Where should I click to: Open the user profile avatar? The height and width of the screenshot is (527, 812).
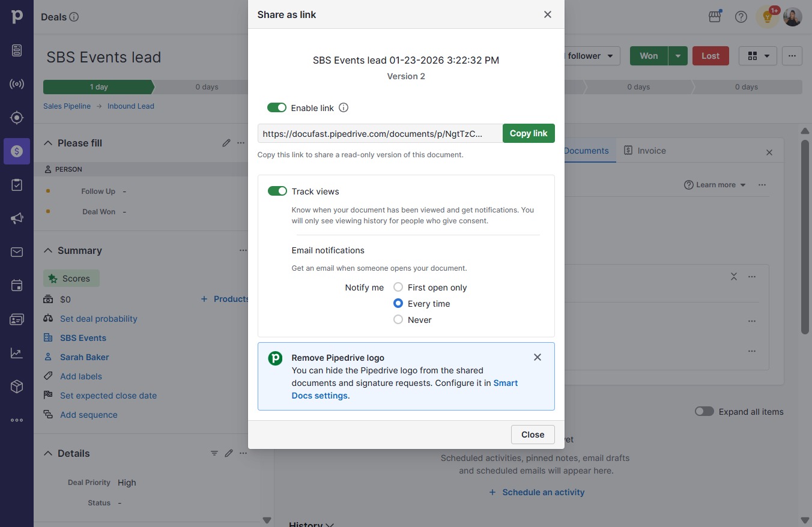(793, 17)
